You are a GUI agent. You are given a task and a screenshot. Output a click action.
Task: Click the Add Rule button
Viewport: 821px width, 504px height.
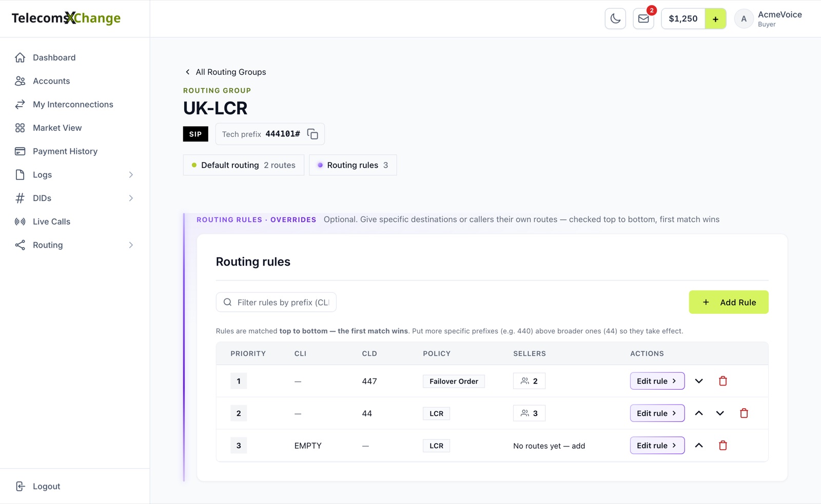729,303
